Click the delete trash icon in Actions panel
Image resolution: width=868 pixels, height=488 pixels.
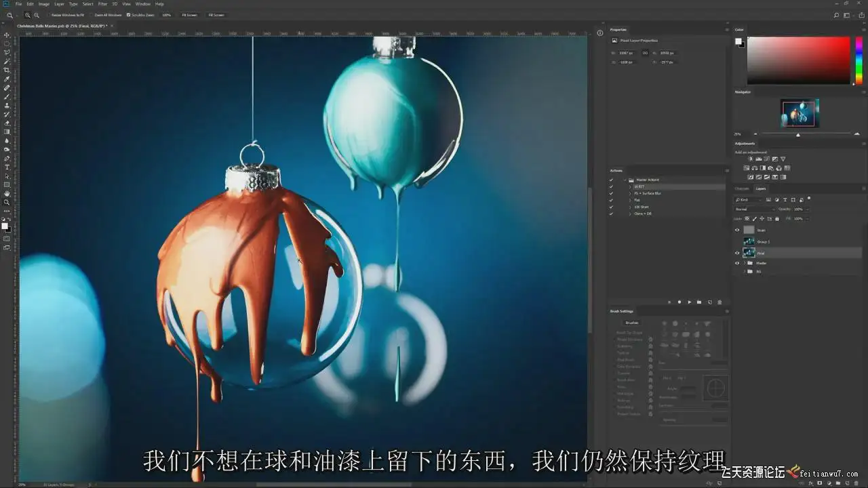pyautogui.click(x=719, y=302)
